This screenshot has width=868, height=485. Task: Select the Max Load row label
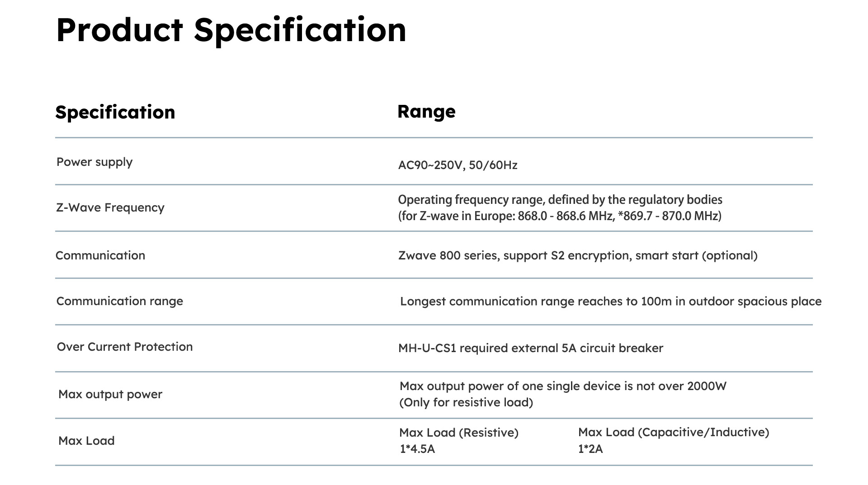point(86,441)
